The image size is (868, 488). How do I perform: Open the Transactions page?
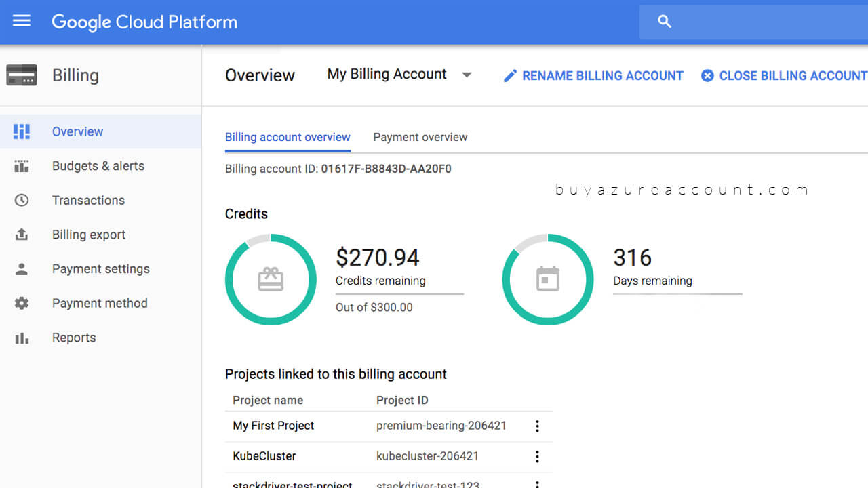coord(100,201)
